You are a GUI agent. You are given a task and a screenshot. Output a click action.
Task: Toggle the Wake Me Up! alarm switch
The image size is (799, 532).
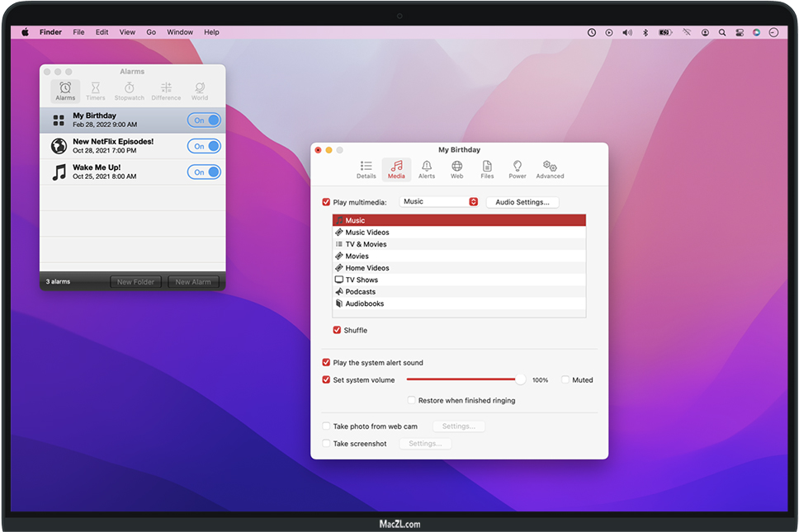pyautogui.click(x=204, y=172)
